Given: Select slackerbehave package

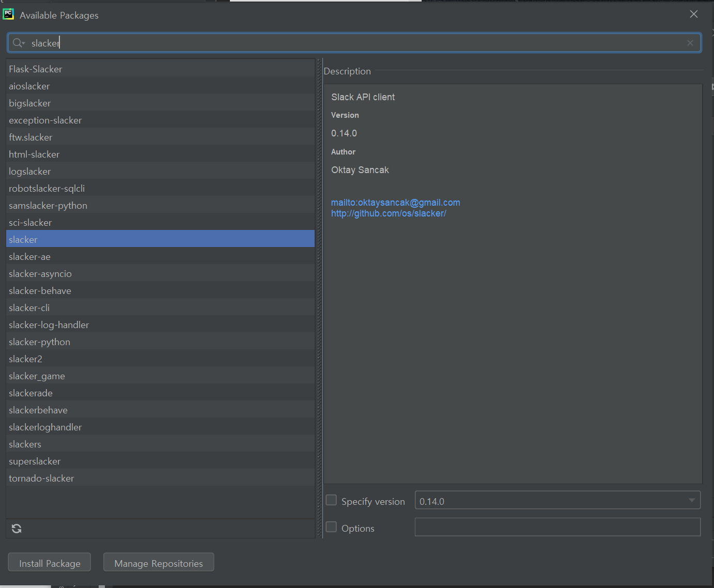Looking at the screenshot, I should click(x=160, y=410).
